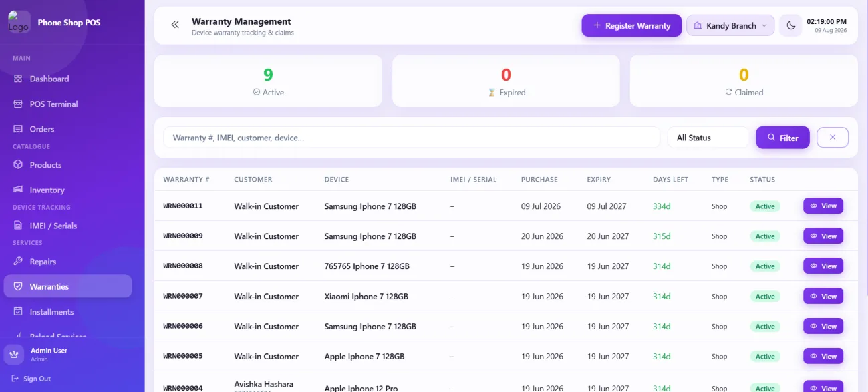The height and width of the screenshot is (392, 868).
Task: Click the '334d' days left value
Action: [662, 206]
